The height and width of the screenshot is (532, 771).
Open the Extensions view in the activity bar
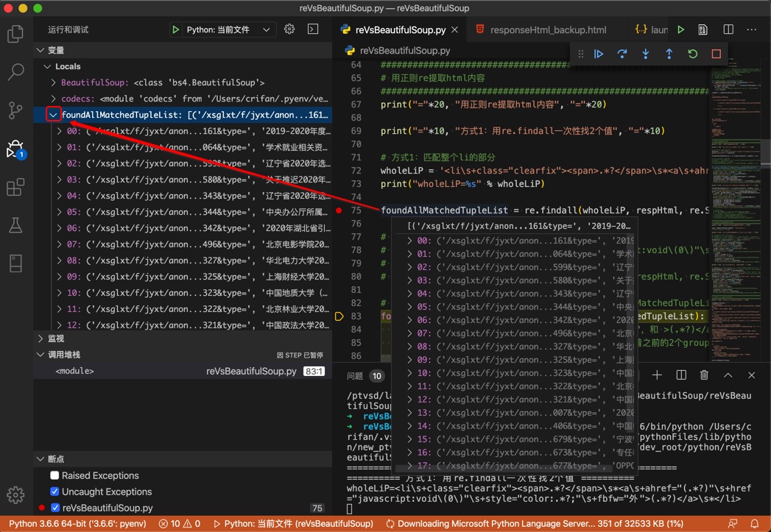pyautogui.click(x=15, y=187)
